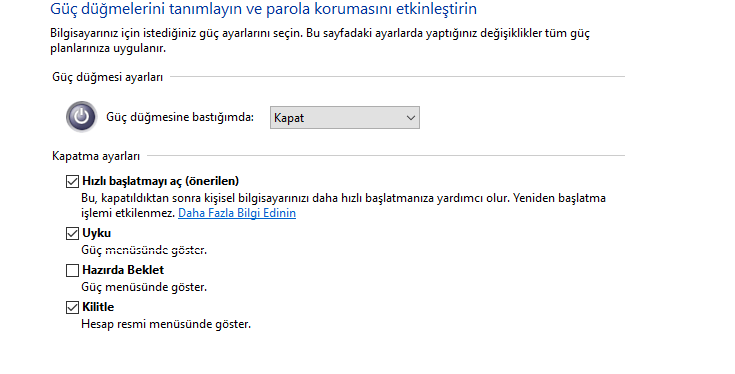Open the Kapat power button dropdown

click(345, 118)
